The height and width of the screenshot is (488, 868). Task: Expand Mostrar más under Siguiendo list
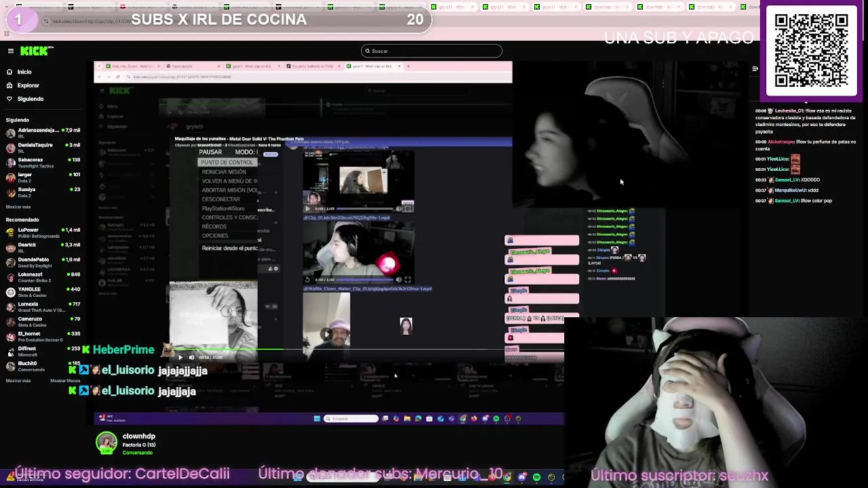click(x=18, y=207)
